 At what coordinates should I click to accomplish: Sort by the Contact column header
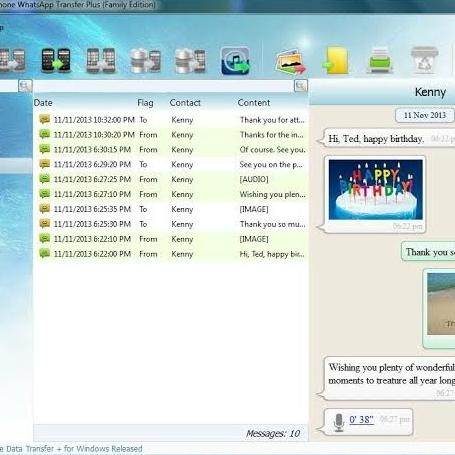(185, 103)
